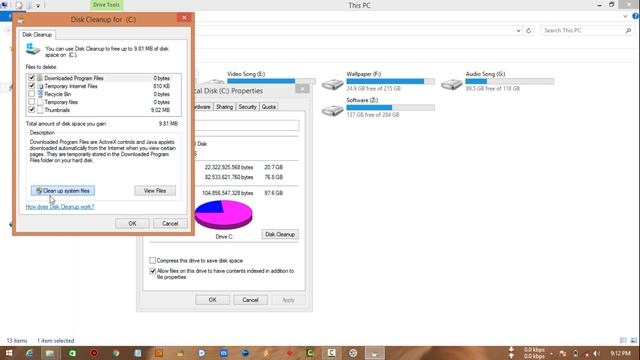Open File Explorer from the taskbar
Viewport: 640px width, 360px height.
click(x=50, y=353)
